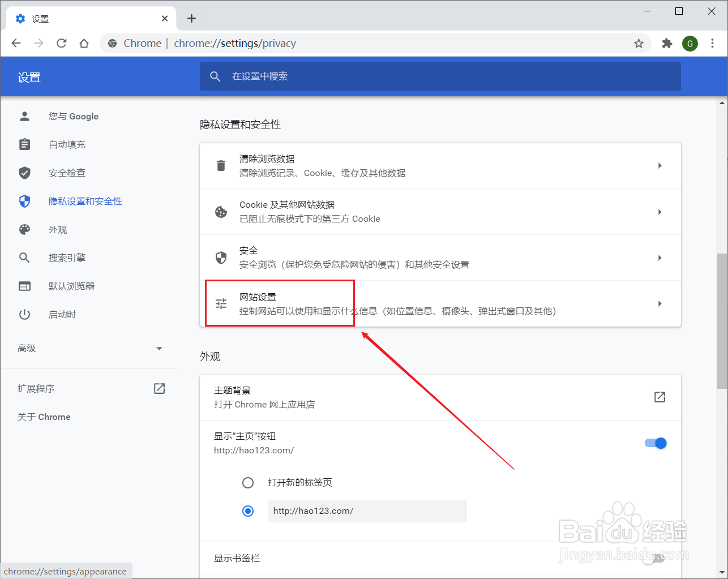Open 网站设置 via its arrow
Screen dimensions: 728x579
point(660,303)
